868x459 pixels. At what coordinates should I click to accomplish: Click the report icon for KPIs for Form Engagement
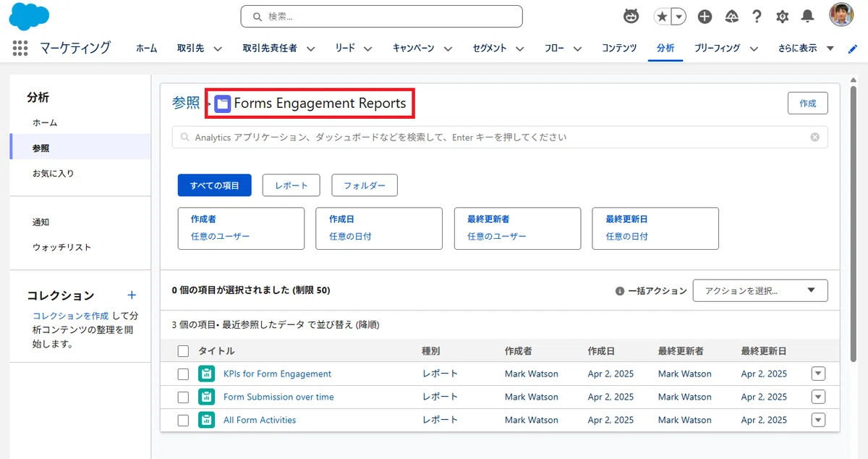coord(206,374)
